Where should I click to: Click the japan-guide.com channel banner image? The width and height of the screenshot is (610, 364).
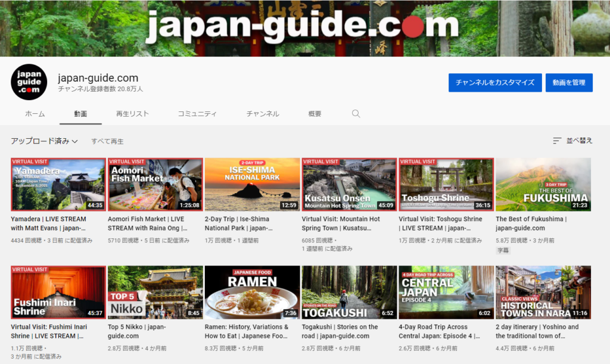(x=305, y=28)
